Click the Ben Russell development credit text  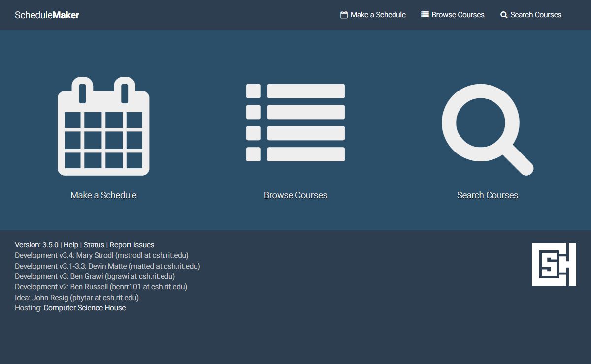point(101,287)
